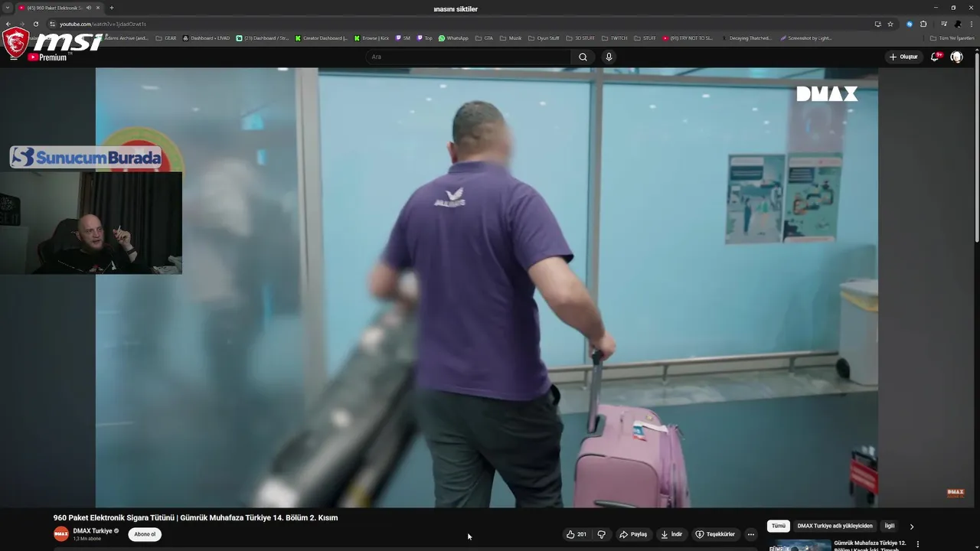Expand the GTA bookmarks folder
The image size is (980, 551).
(x=485, y=37)
